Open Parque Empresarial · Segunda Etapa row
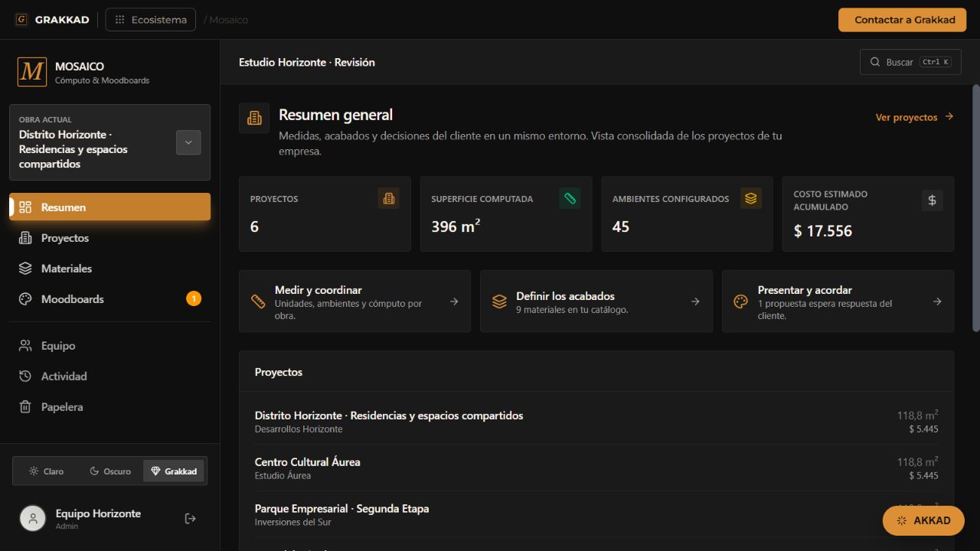 (x=596, y=515)
